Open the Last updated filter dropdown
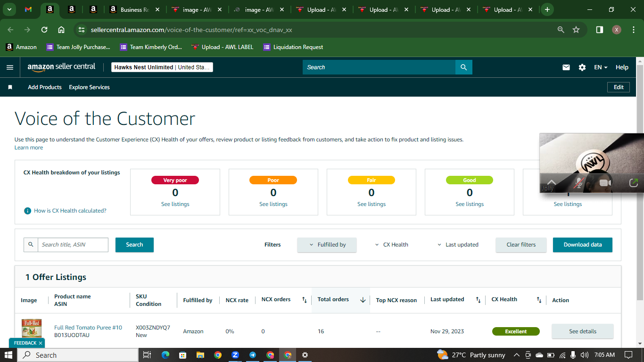Viewport: 644px width, 362px height. 458,245
